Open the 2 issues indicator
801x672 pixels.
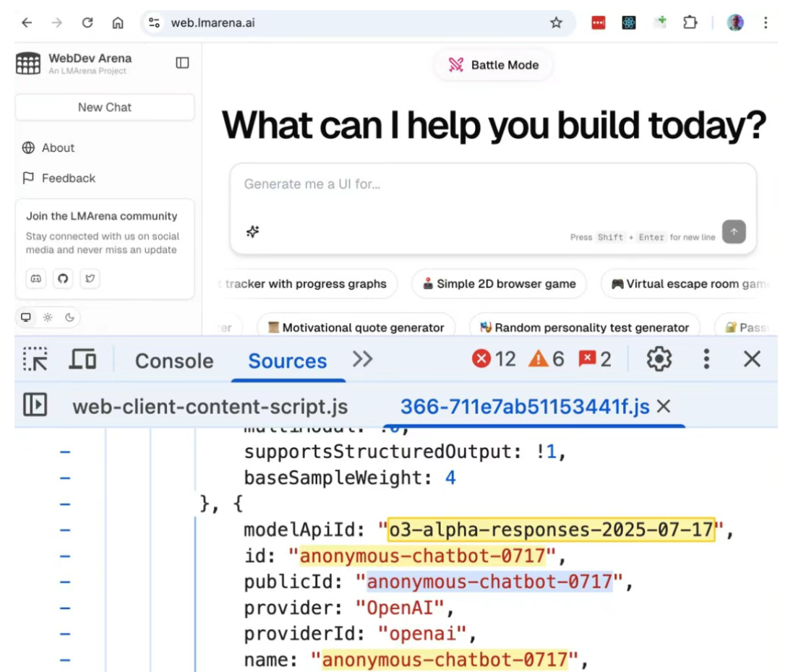pyautogui.click(x=595, y=359)
